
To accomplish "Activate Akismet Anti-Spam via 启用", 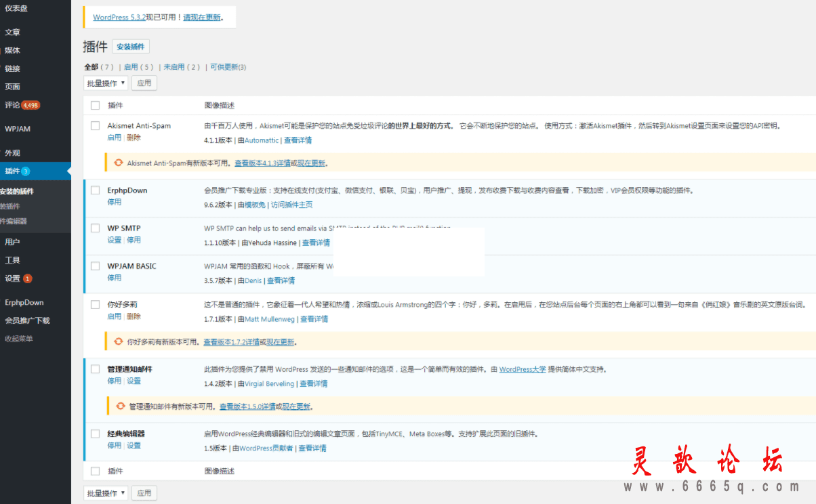I will 115,138.
